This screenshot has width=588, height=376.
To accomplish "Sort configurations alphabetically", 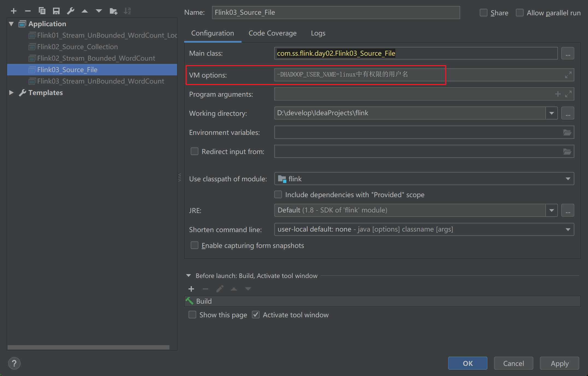I will 127,11.
